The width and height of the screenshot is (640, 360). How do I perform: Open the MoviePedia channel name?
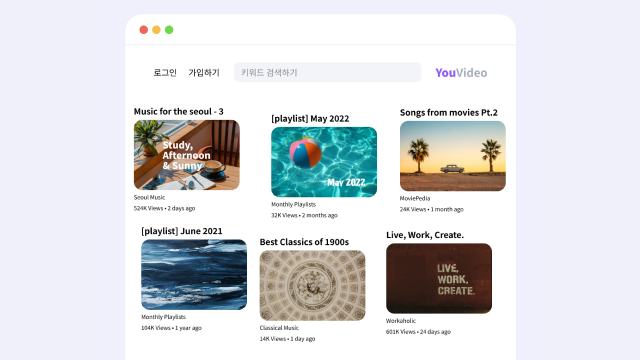[x=415, y=198]
